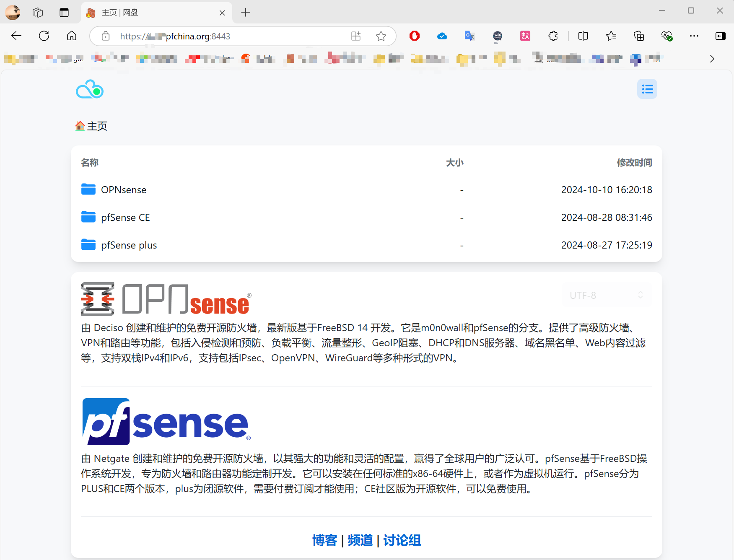Open the browser extensions puzzle icon

pyautogui.click(x=553, y=36)
